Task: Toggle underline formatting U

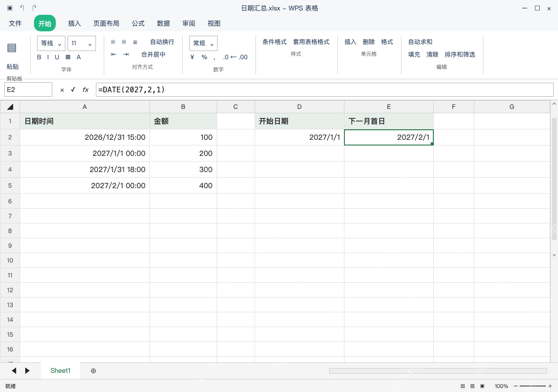Action: pos(57,57)
